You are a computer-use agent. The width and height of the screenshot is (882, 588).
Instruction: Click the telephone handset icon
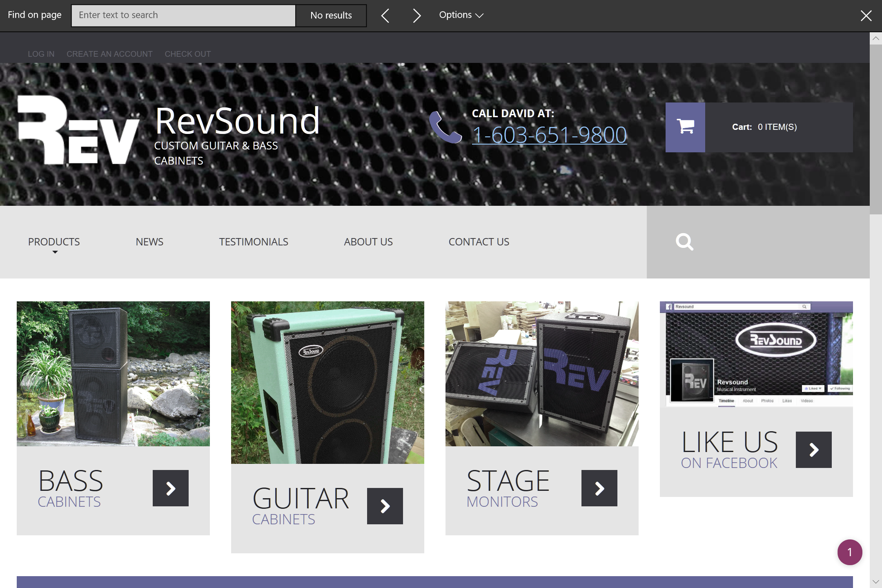coord(445,127)
